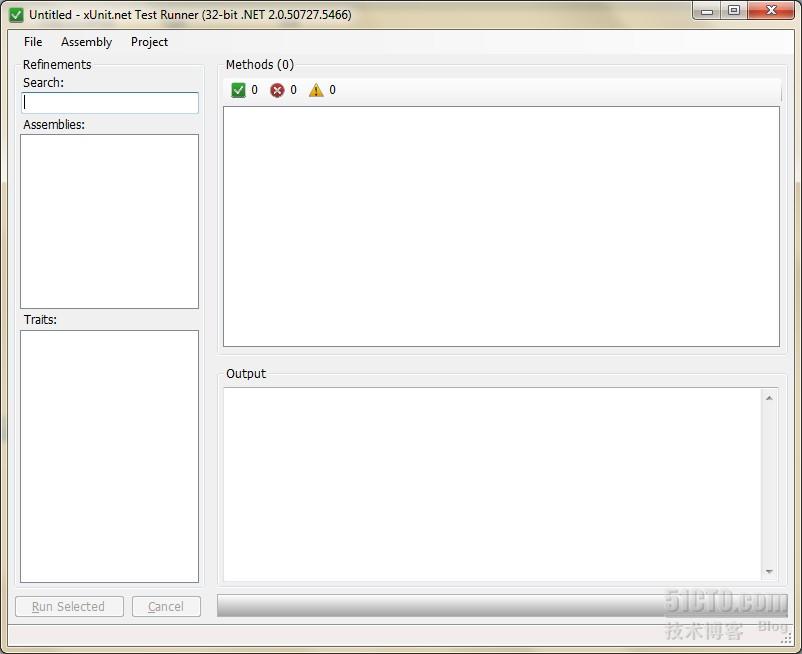802x654 pixels.
Task: Open the Assembly menu
Action: [x=86, y=42]
